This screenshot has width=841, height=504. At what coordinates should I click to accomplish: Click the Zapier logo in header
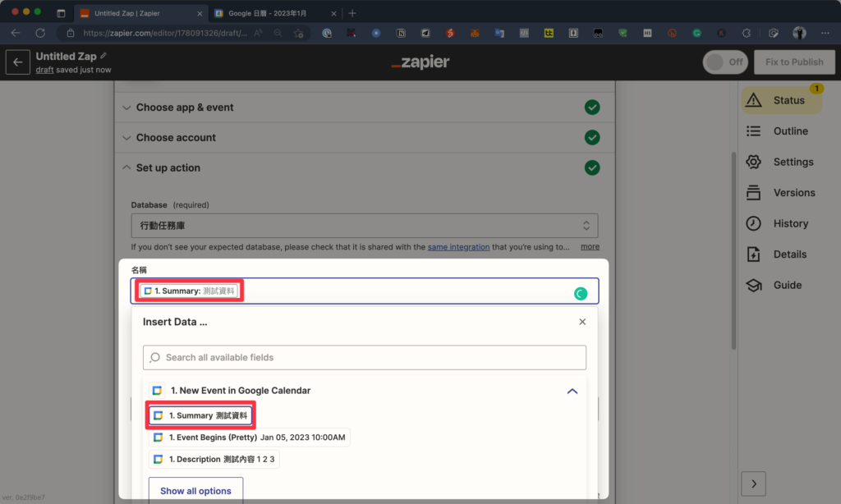pyautogui.click(x=420, y=62)
